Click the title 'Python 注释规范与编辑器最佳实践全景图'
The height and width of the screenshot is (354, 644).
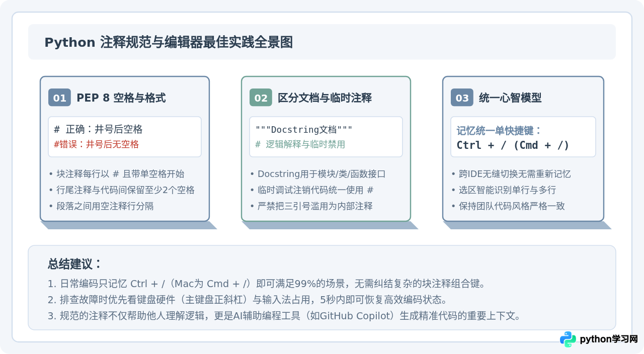tap(169, 42)
